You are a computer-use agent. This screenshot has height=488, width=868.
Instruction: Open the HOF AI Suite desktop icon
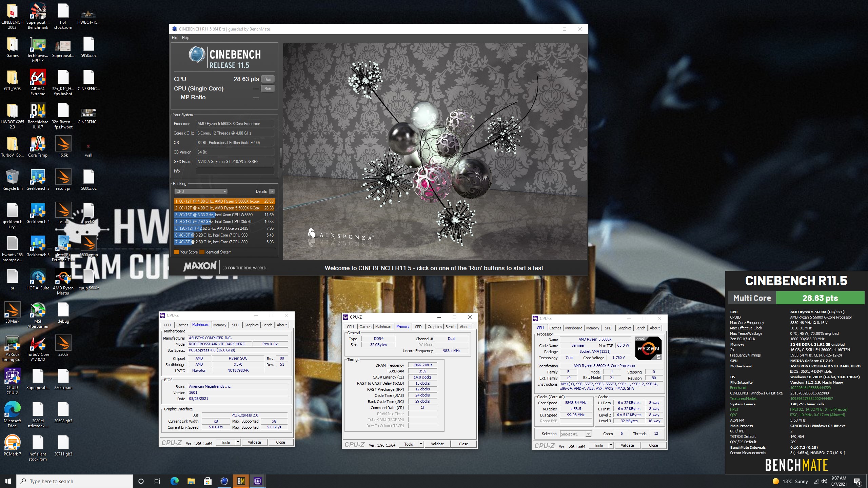38,280
